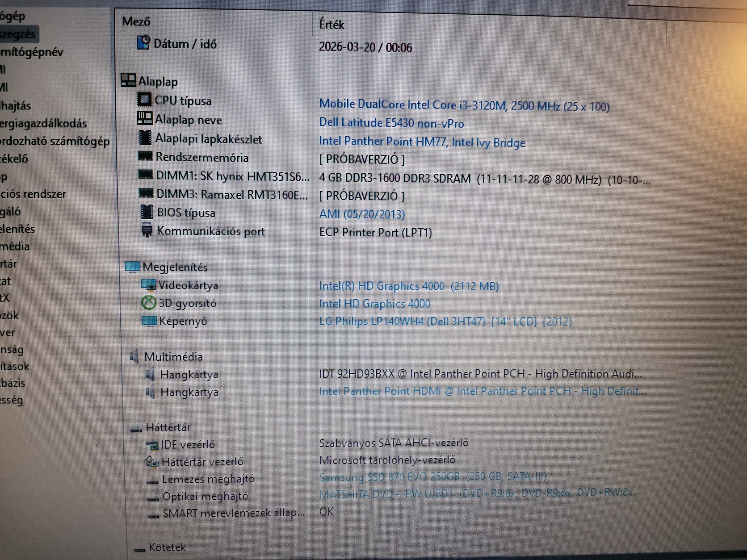Select the Multimédia speaker icon
The width and height of the screenshot is (747, 560).
click(134, 356)
